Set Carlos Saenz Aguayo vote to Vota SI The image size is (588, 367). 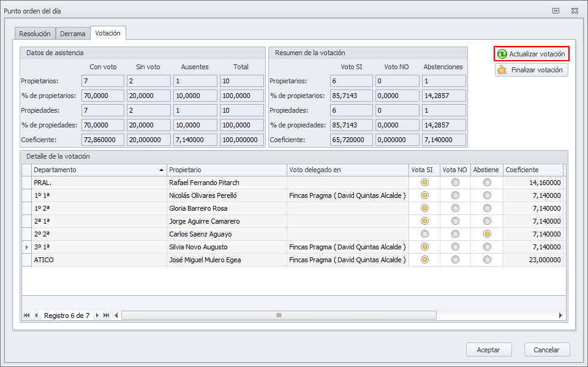424,234
